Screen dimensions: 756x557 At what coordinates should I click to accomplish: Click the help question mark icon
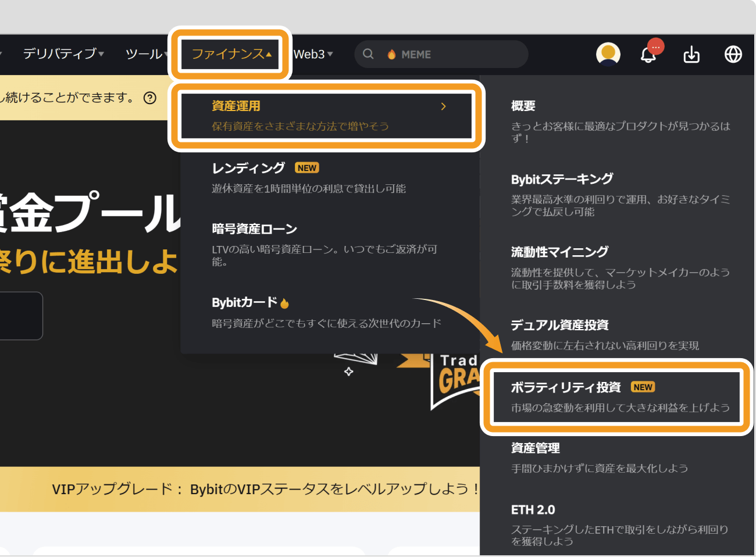tap(150, 98)
